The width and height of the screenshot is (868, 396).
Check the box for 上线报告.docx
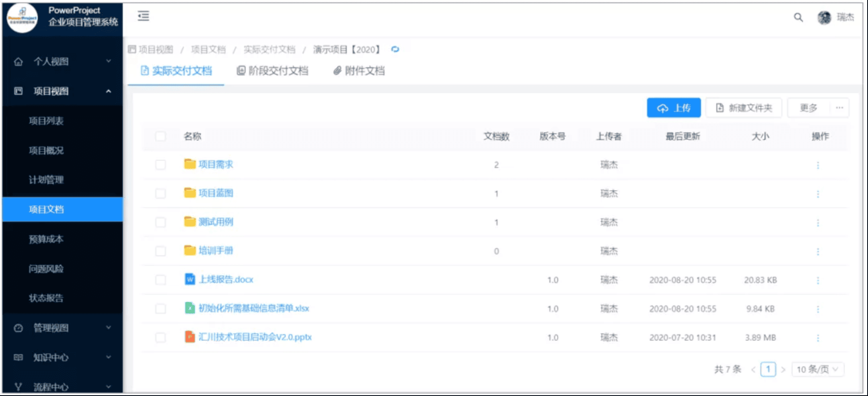click(160, 280)
